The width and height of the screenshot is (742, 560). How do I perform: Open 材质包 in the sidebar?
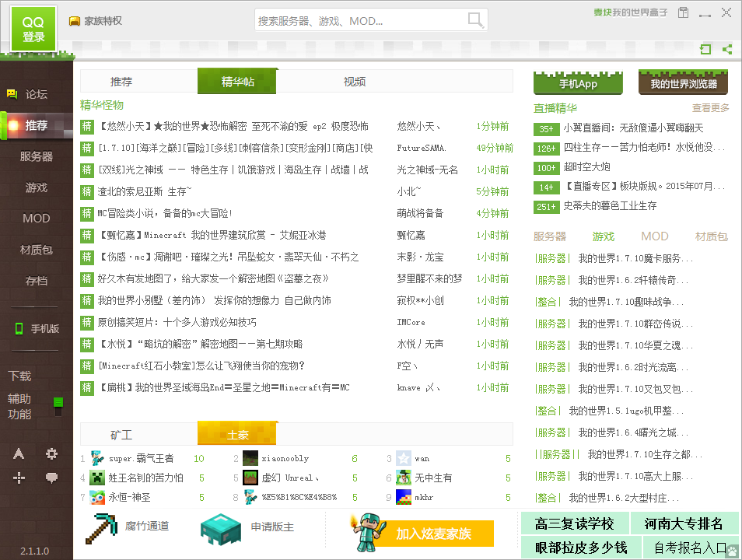tap(37, 250)
